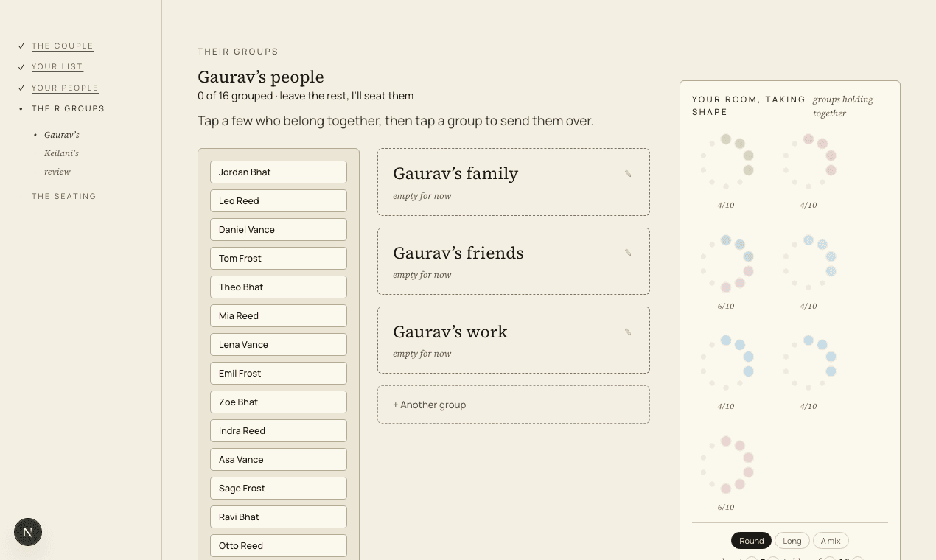Select Theo Bhat
The image size is (936, 560).
(x=279, y=287)
